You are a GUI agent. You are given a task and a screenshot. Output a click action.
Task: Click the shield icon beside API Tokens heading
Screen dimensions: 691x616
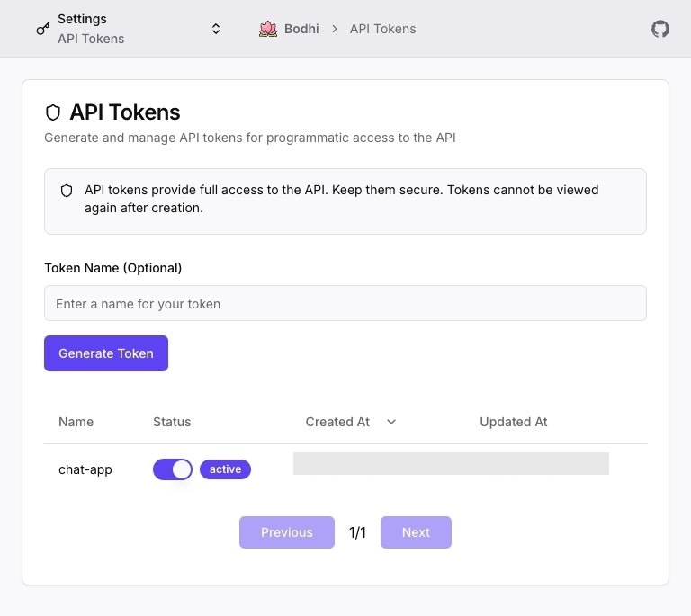[53, 112]
